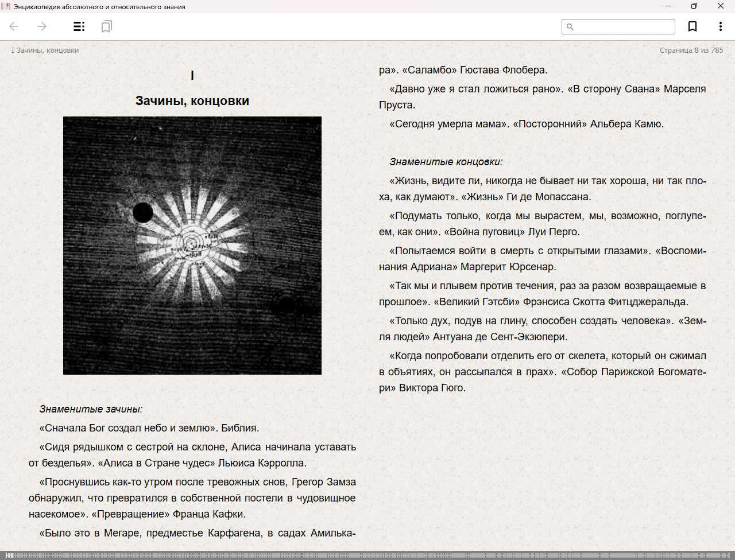Screen dimensions: 735x560
Task: Click the 'I Зачины, концовки' chapter label
Action: tap(45, 50)
